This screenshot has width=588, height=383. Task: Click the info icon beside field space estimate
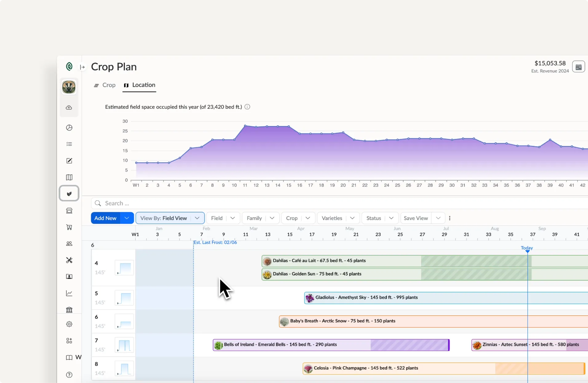pyautogui.click(x=247, y=107)
